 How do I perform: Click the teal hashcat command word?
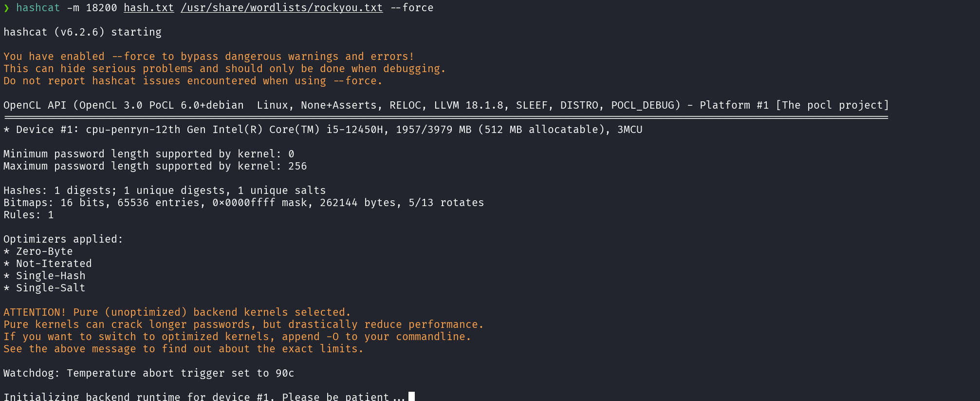38,8
